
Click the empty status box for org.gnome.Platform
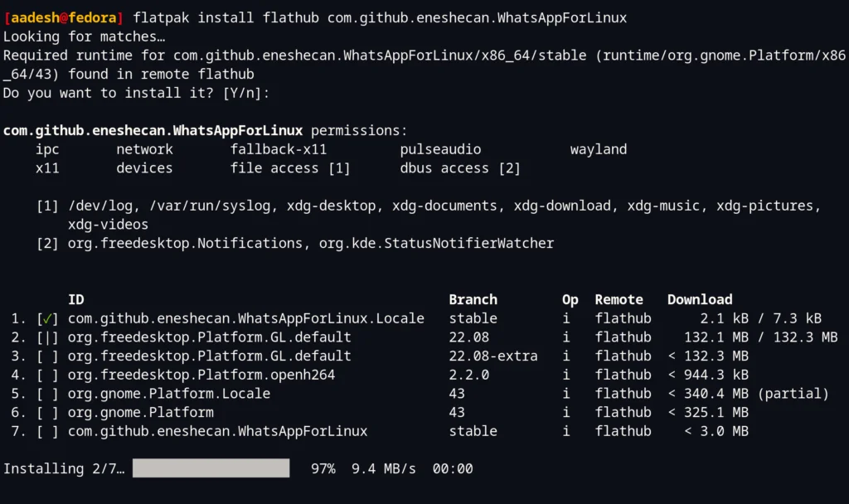pyautogui.click(x=47, y=413)
